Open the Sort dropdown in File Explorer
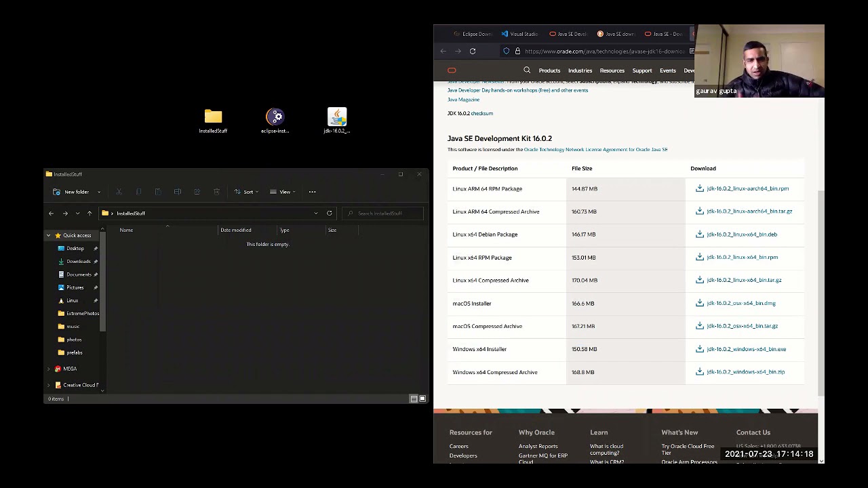The image size is (868, 488). 247,192
